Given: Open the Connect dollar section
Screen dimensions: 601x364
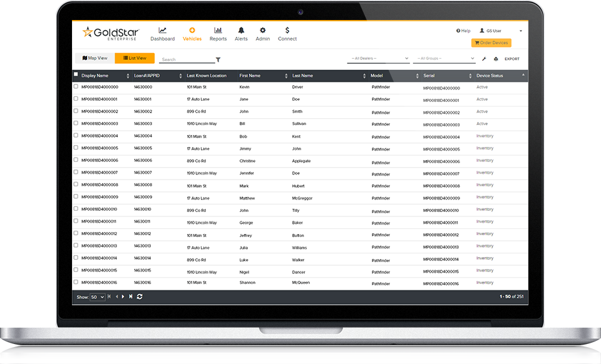Looking at the screenshot, I should pyautogui.click(x=287, y=34).
